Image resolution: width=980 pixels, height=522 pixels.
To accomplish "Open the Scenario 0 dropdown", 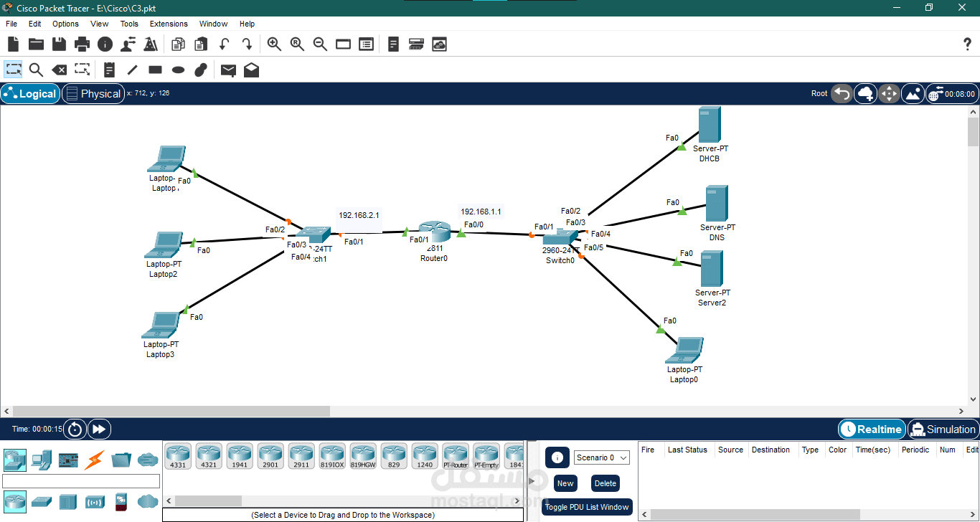I will tap(602, 457).
